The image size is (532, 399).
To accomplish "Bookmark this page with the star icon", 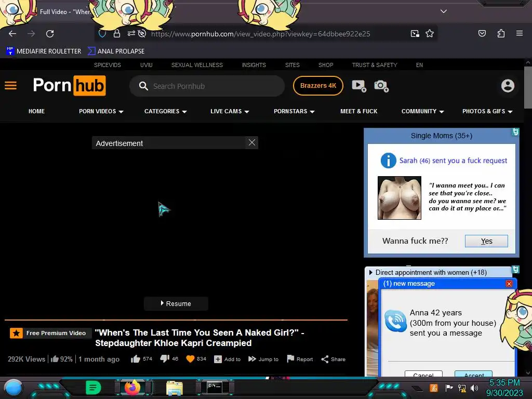I will click(x=430, y=34).
